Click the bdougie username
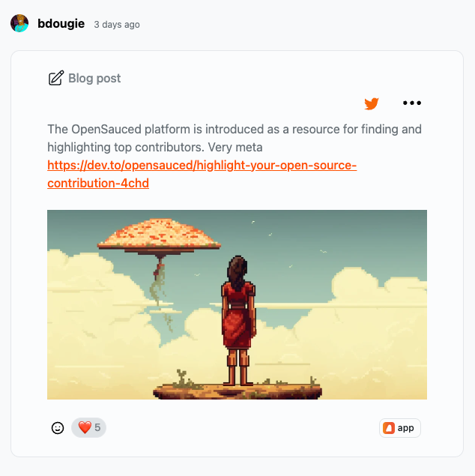475x476 pixels. pyautogui.click(x=61, y=24)
